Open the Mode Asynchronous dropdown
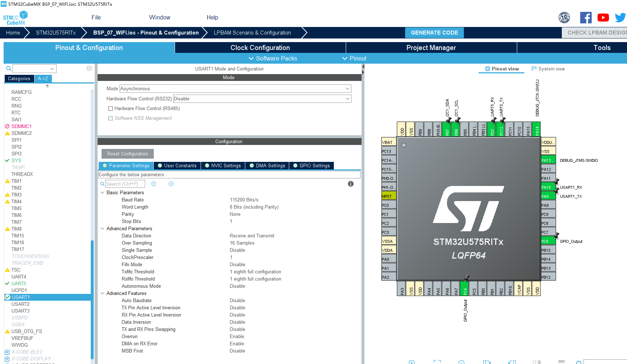The height and width of the screenshot is (364, 627). (235, 88)
